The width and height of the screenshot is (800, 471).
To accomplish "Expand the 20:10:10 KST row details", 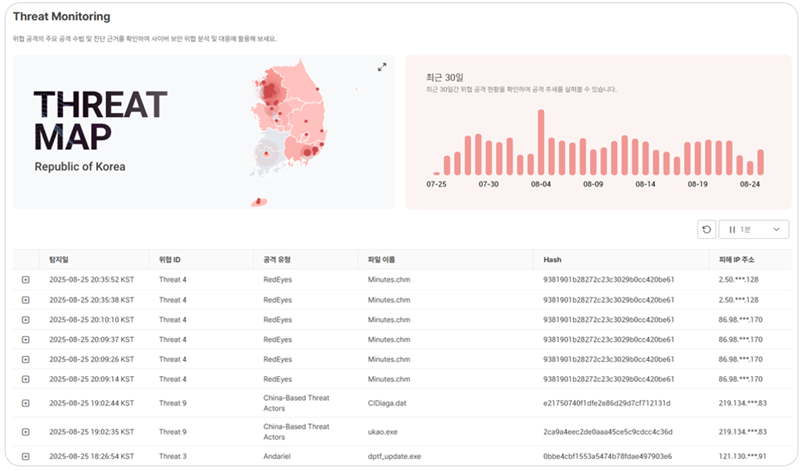I will [26, 320].
